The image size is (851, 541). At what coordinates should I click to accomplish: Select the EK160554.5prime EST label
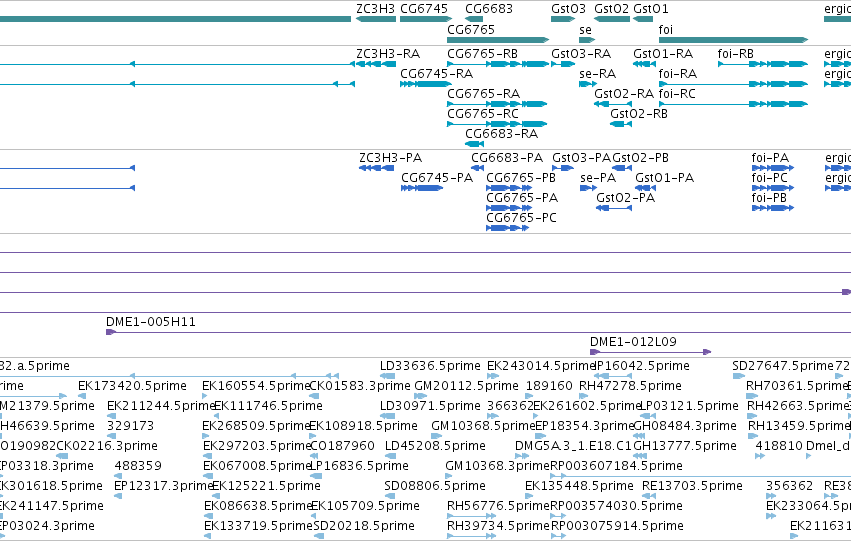click(256, 386)
